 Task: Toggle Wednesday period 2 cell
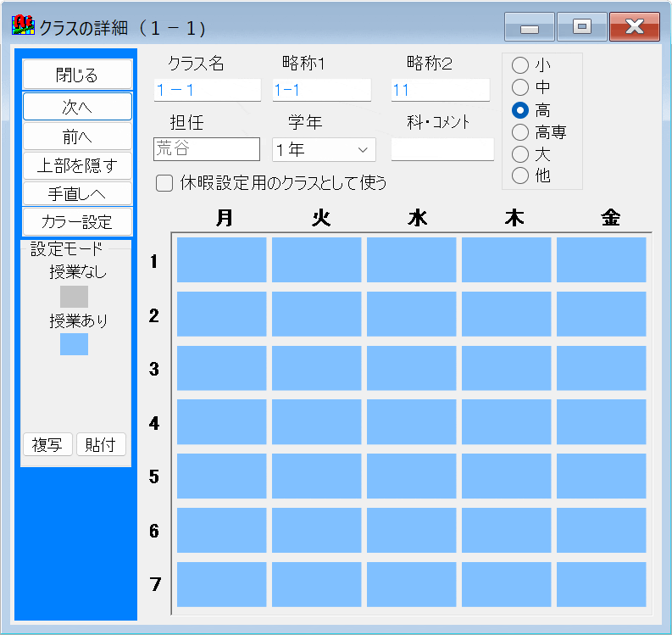(x=412, y=314)
